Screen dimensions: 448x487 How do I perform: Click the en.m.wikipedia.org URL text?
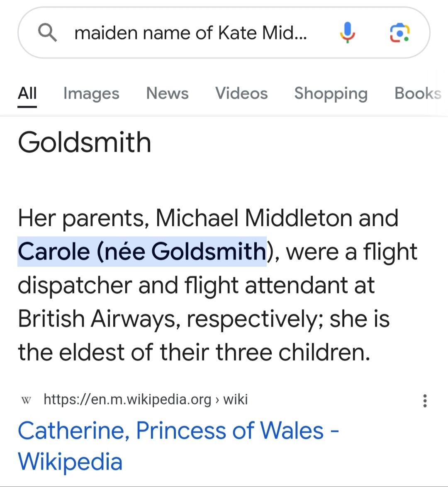pyautogui.click(x=127, y=400)
